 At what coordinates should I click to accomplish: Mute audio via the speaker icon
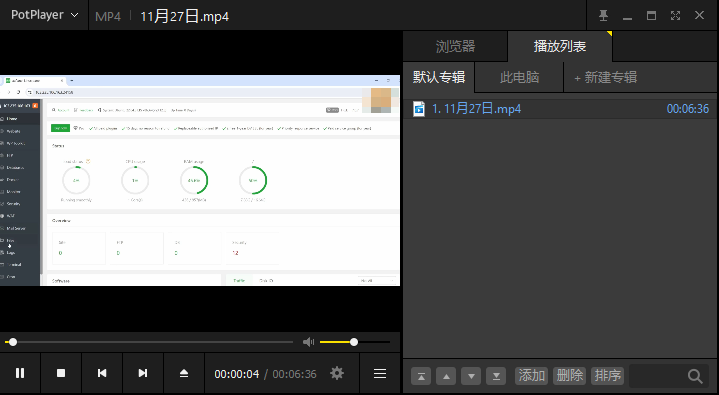click(309, 342)
